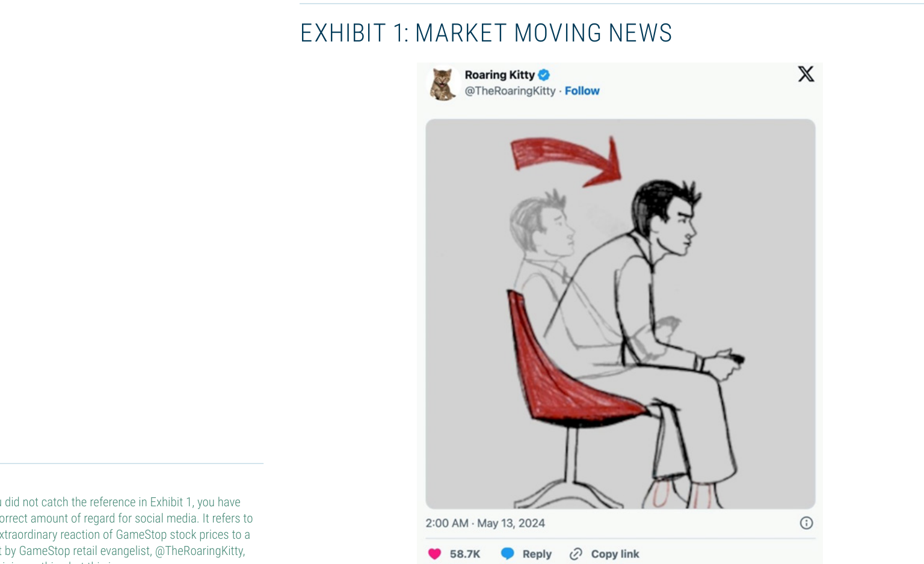Click the pink heart like icon
The height and width of the screenshot is (564, 924).
[x=434, y=554]
